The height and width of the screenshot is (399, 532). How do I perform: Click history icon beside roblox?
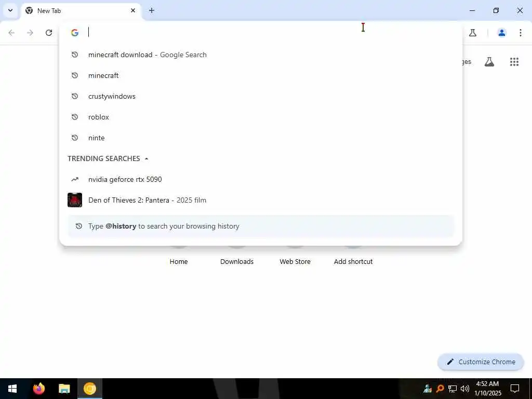pos(75,117)
